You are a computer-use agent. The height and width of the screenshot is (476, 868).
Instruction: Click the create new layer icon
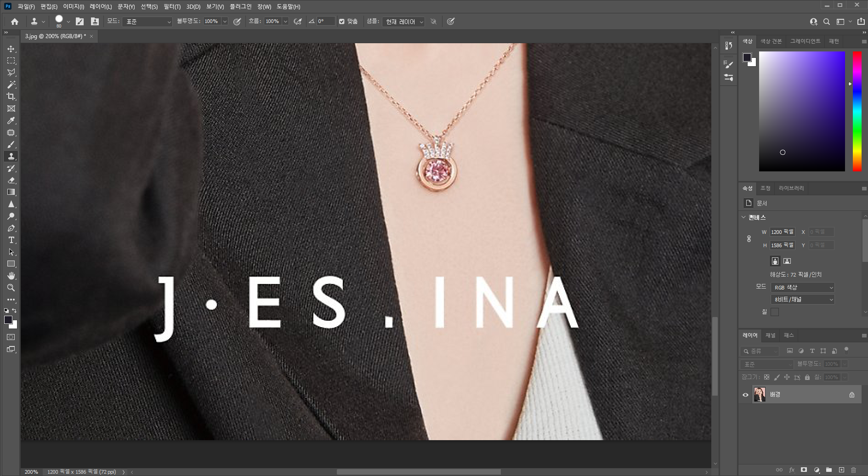pyautogui.click(x=841, y=470)
